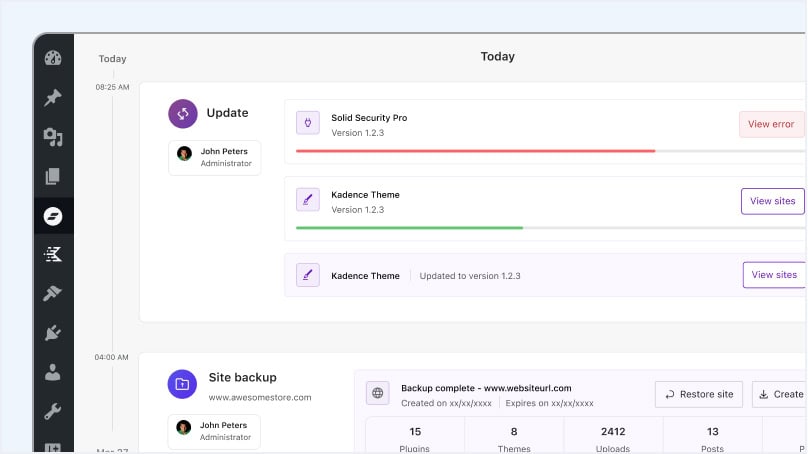Click the globe icon beside Backup complete

click(x=378, y=394)
